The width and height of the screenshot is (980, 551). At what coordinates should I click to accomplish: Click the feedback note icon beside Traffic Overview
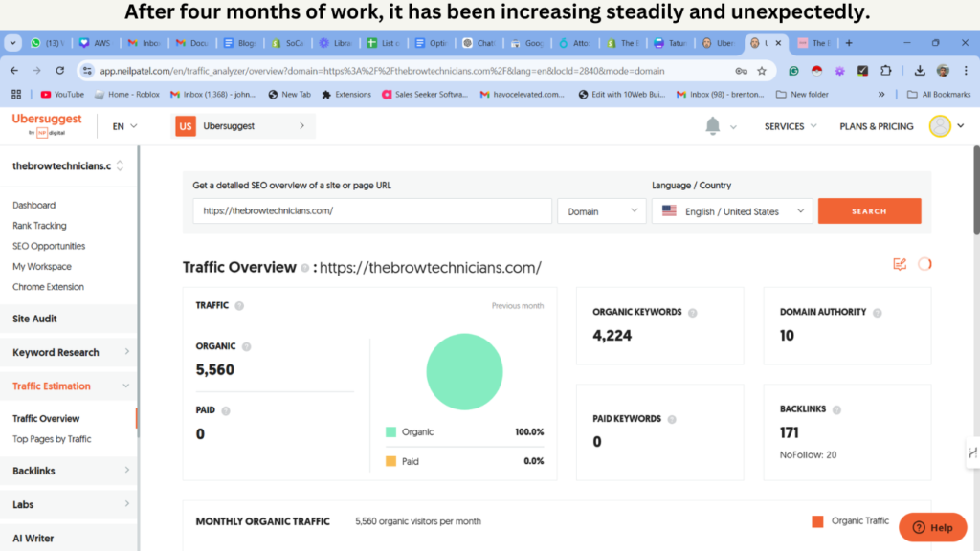click(900, 264)
